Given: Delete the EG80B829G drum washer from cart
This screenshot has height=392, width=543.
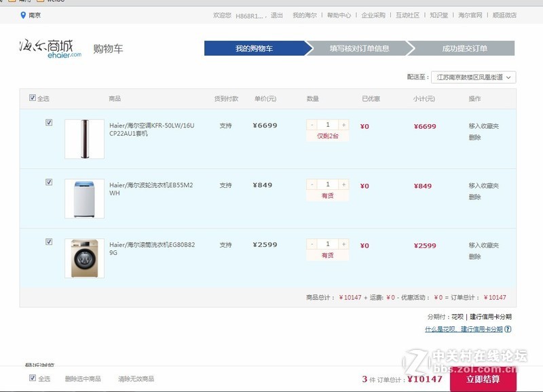Looking at the screenshot, I should click(x=474, y=256).
